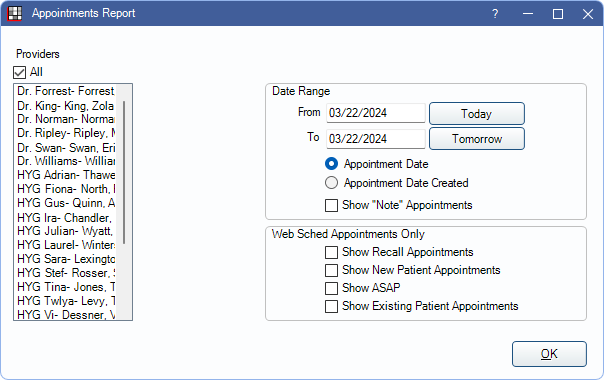
Task: Confirm the report with OK button
Action: 549,354
